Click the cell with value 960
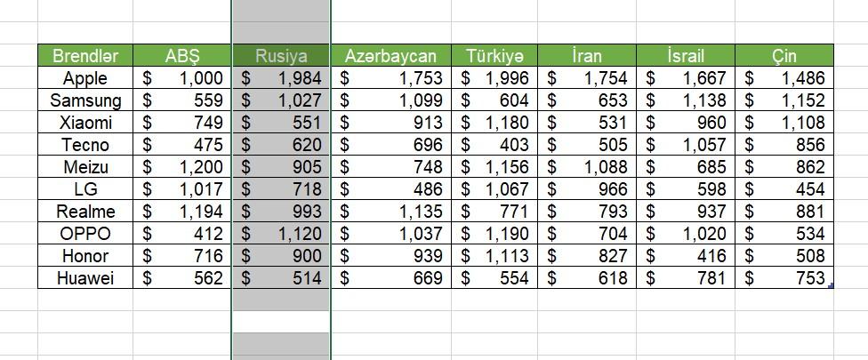The height and width of the screenshot is (360, 868). (686, 122)
